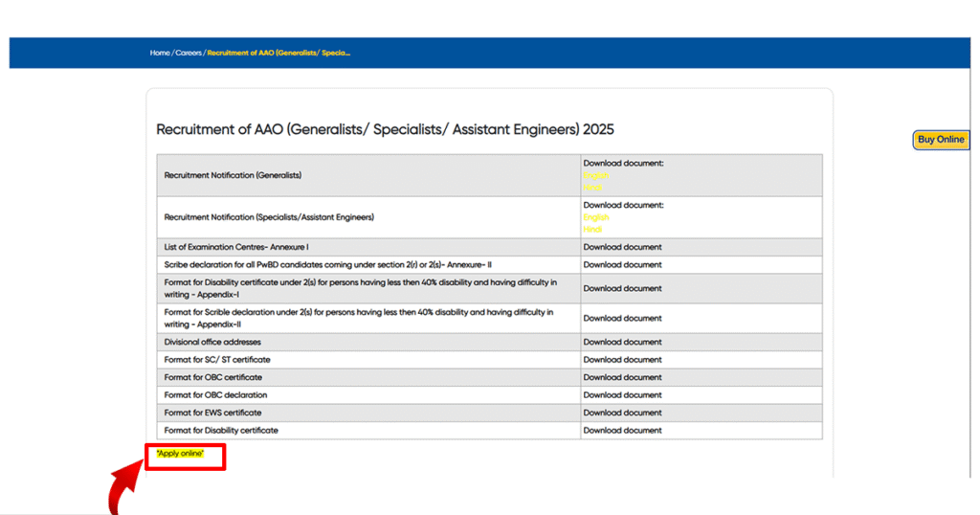The image size is (980, 515).
Task: Open Hindi document for Specialists/Assistant Engineers notification
Action: pos(592,230)
